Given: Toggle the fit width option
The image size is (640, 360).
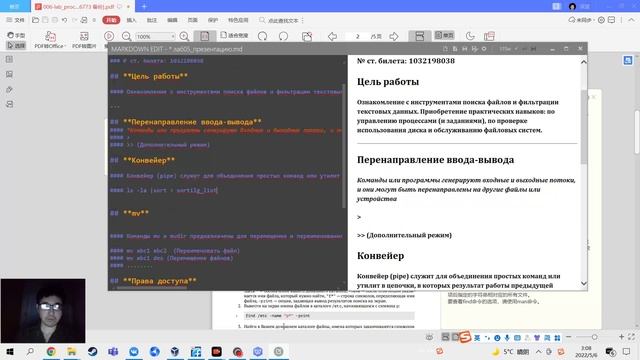Looking at the screenshot, I should [x=234, y=36].
